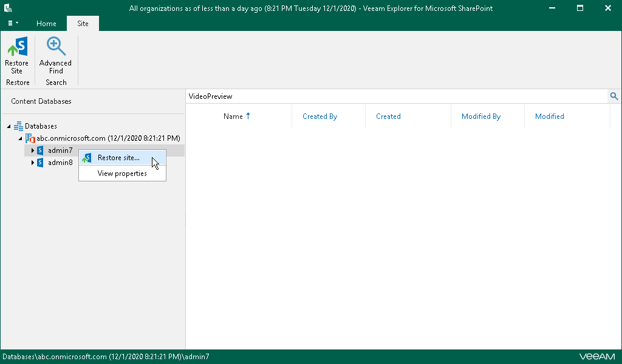Select the admin8 tree item
This screenshot has width=622, height=364.
(60, 163)
